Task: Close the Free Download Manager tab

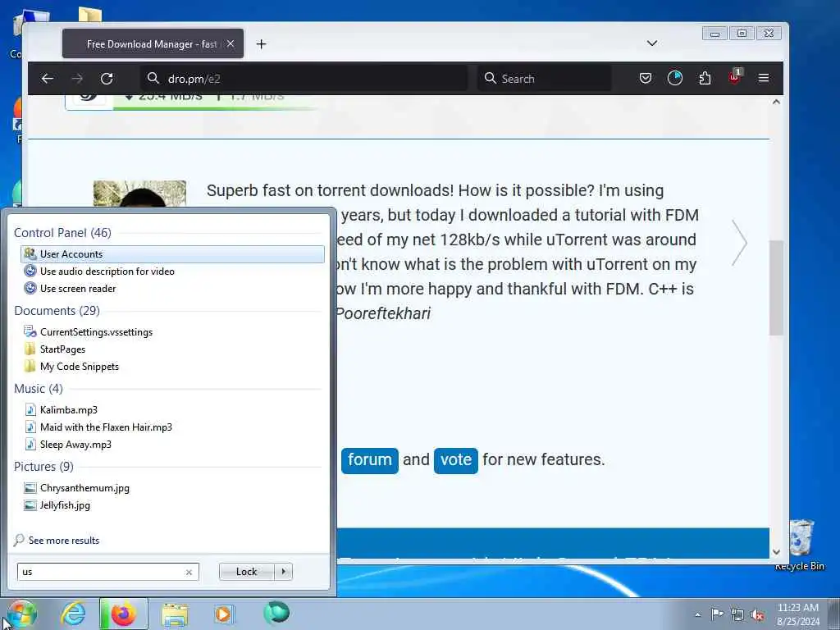Action: (x=231, y=44)
